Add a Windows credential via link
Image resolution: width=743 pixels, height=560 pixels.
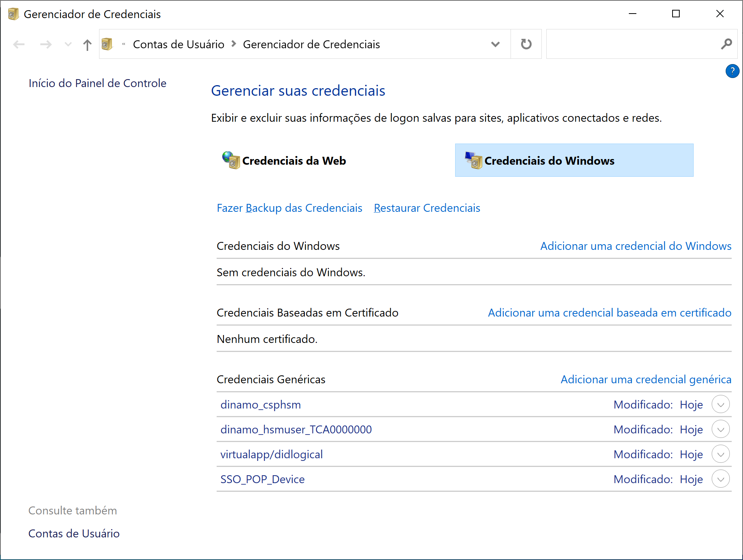tap(636, 246)
